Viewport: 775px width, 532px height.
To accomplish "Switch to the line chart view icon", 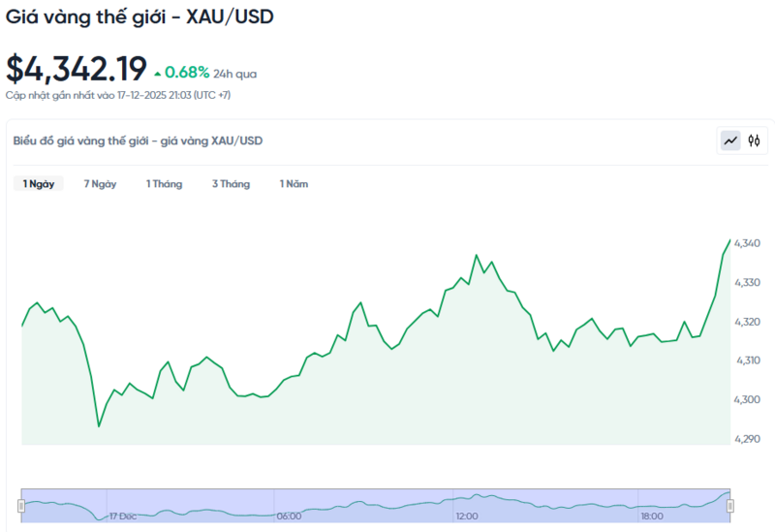I will [x=730, y=141].
